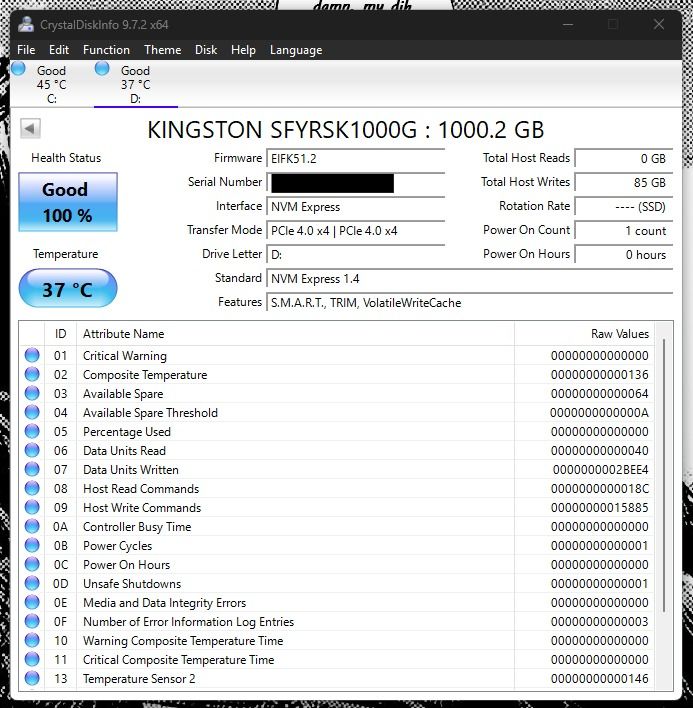This screenshot has width=693, height=708.
Task: Click raw value 0000000000146
Action: pyautogui.click(x=600, y=679)
